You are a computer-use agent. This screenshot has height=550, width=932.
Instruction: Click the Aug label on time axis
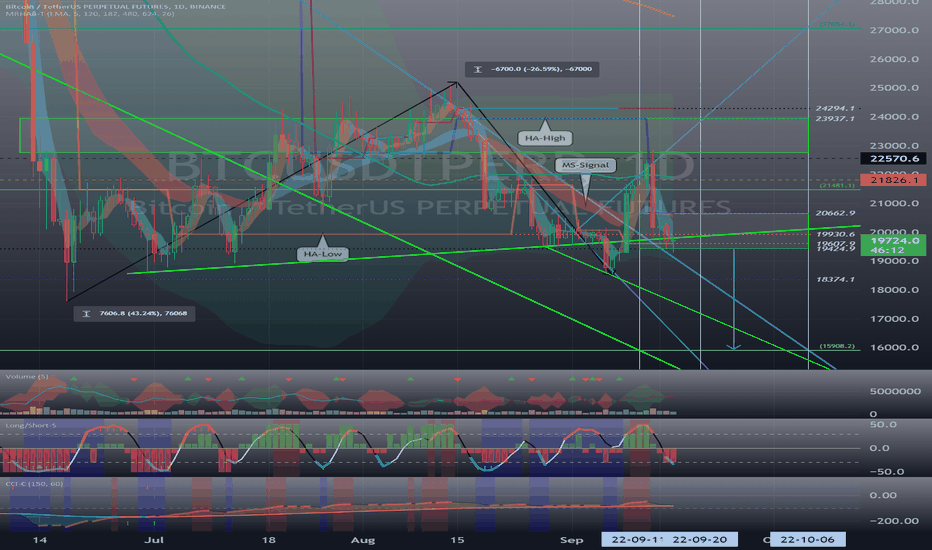click(x=363, y=540)
